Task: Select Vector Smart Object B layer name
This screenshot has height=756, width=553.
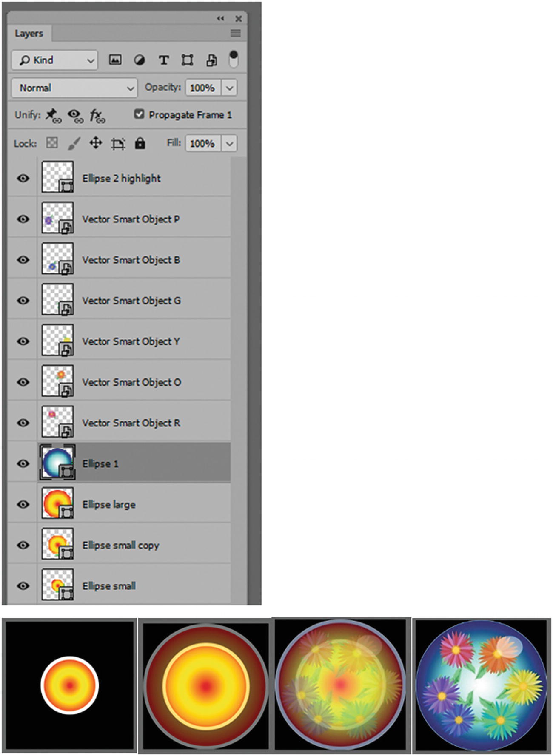Action: [x=131, y=260]
